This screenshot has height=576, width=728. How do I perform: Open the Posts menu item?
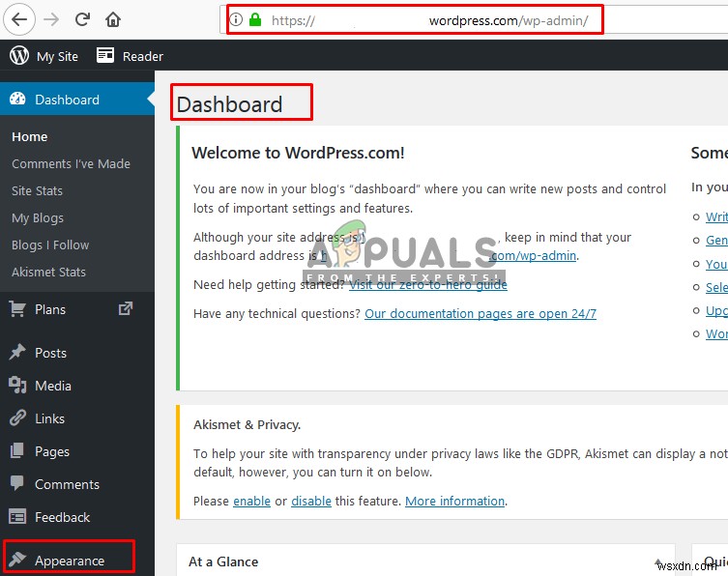[x=50, y=353]
